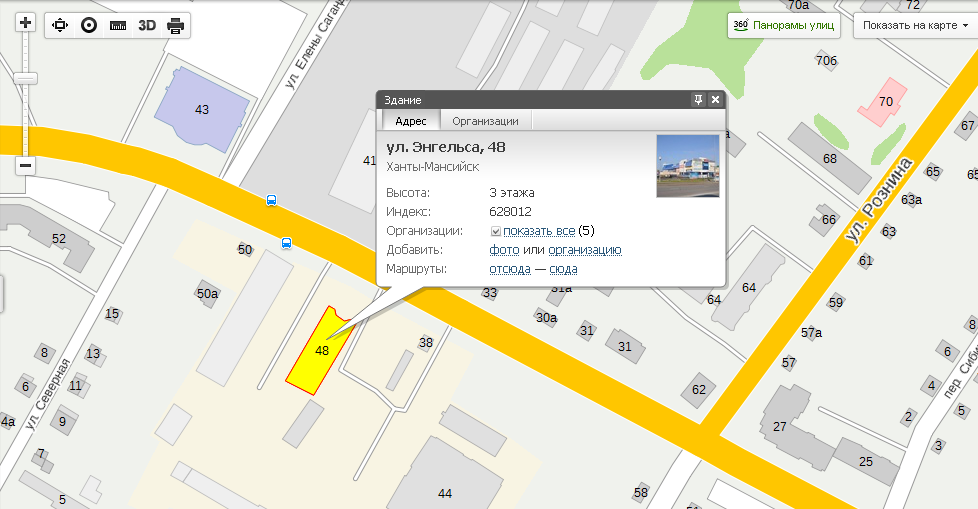Click the zoom in plus button
Screen dimensions: 978x509
(26, 23)
